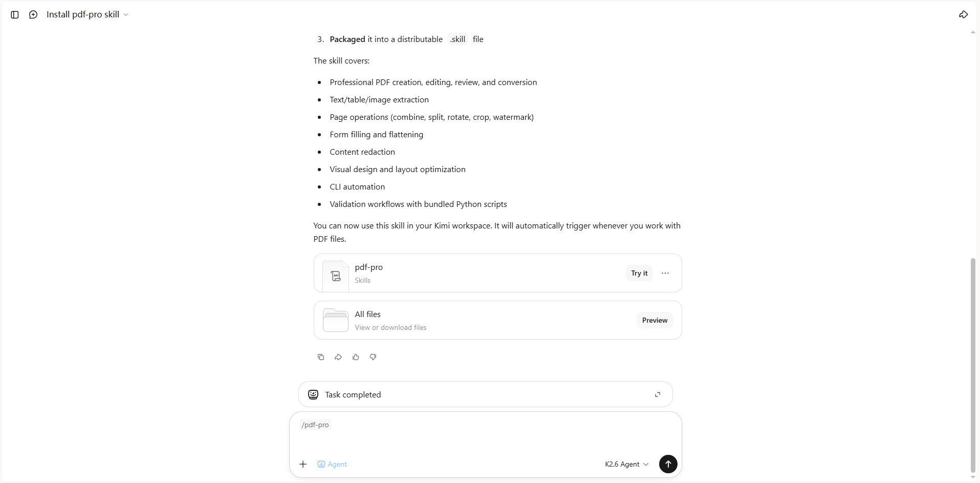Click the send arrow button

668,464
